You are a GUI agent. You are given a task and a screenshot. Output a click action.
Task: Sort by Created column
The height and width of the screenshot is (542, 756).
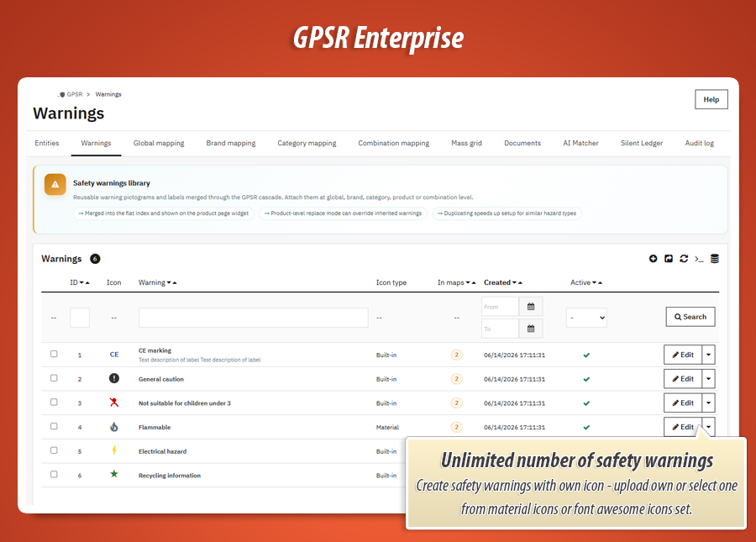(503, 282)
